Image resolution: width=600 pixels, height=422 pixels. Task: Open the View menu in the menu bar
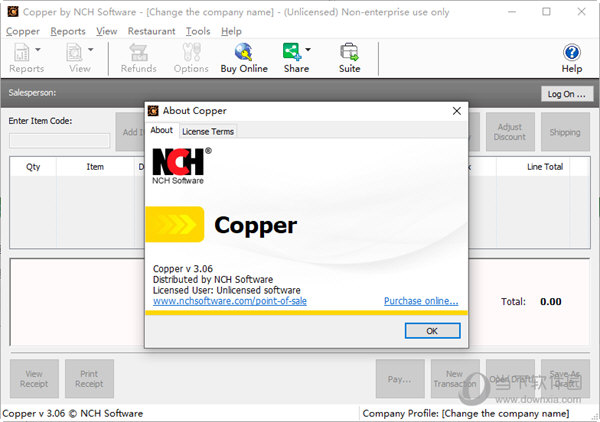pyautogui.click(x=106, y=31)
